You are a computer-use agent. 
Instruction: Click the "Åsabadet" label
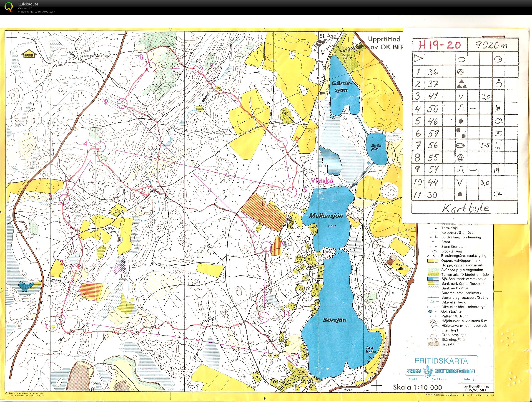tap(371, 349)
